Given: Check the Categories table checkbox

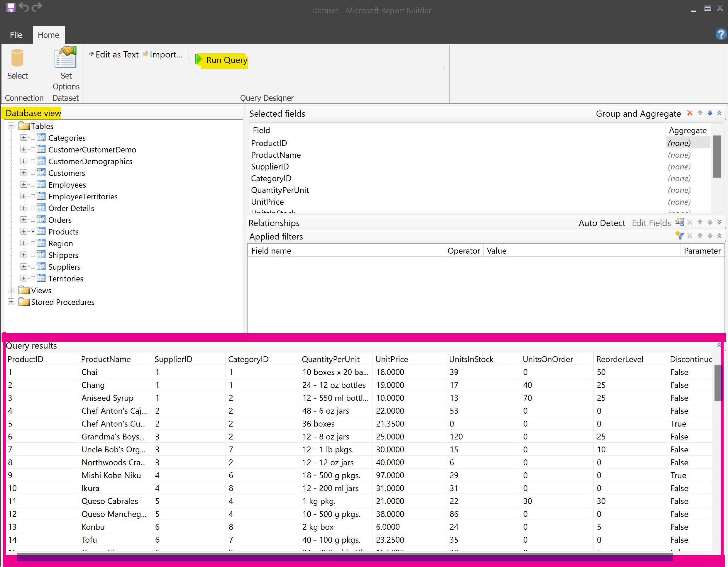Looking at the screenshot, I should (x=33, y=138).
